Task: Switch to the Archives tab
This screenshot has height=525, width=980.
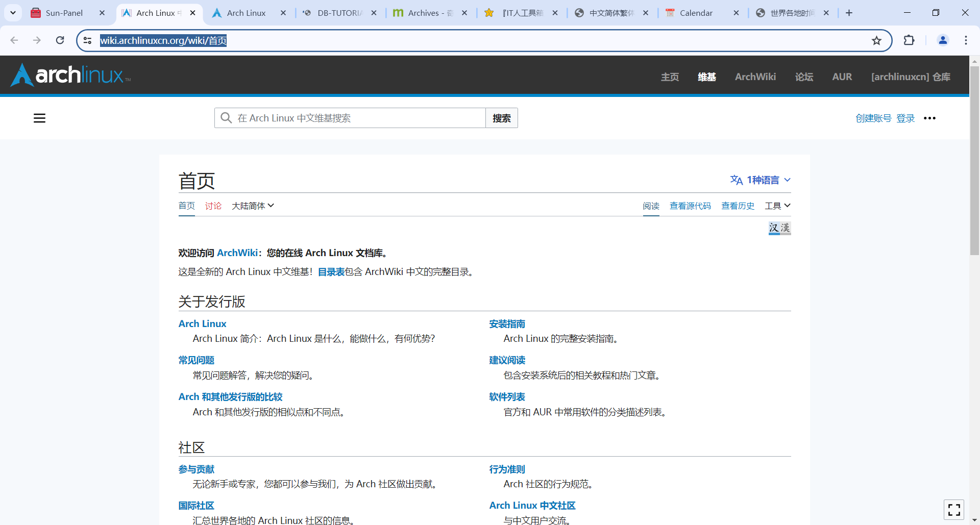Action: tap(430, 13)
